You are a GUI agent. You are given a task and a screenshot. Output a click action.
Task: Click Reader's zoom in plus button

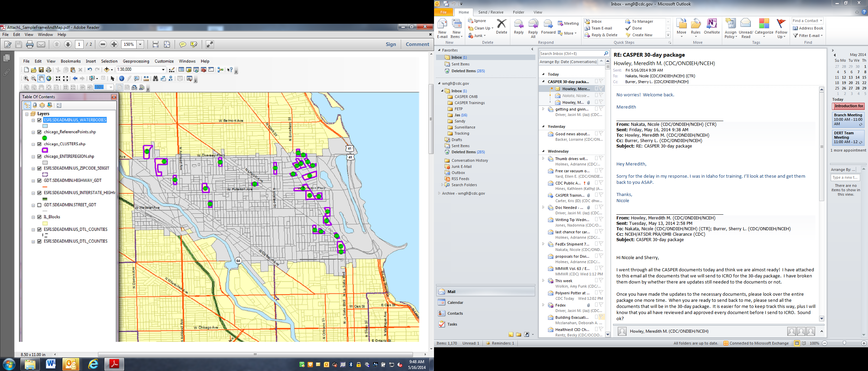pos(114,44)
